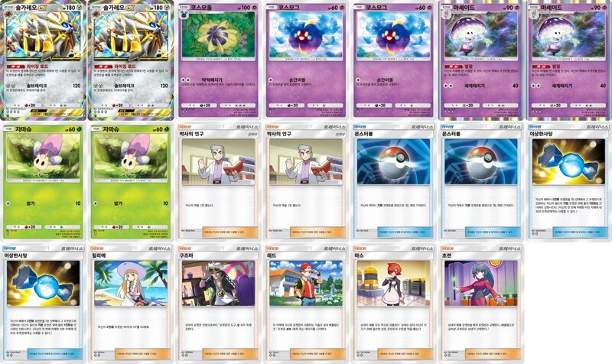Open the 마스 trainer card
612x364 pixels.
(x=393, y=303)
